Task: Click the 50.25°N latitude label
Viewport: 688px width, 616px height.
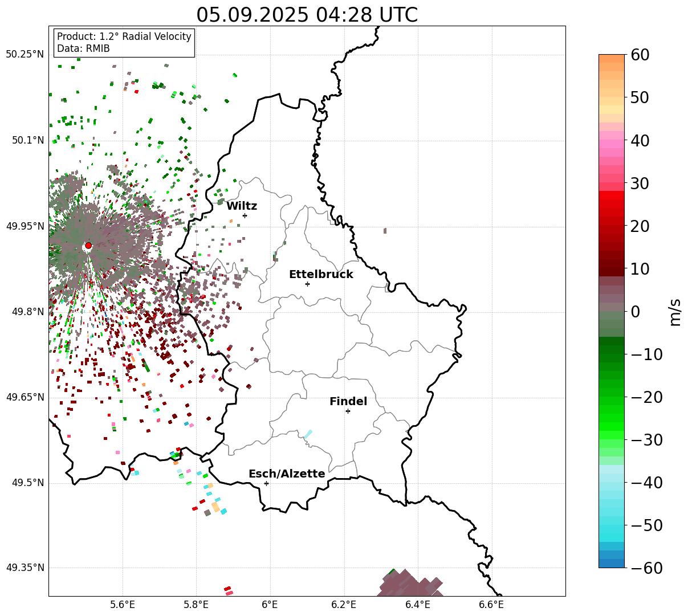Action: click(x=25, y=55)
